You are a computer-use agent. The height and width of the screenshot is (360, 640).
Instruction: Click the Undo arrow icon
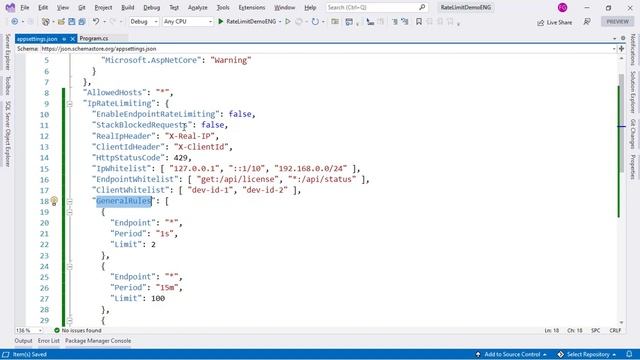pos(96,22)
